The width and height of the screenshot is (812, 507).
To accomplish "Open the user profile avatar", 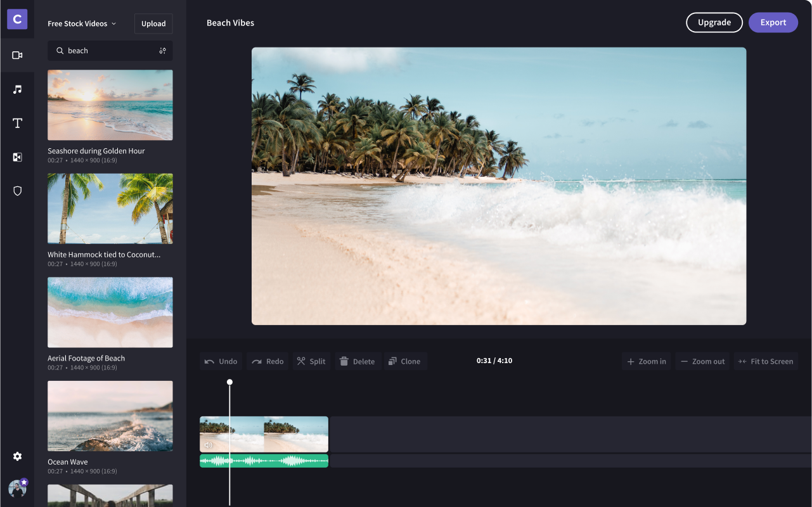I will point(17,488).
